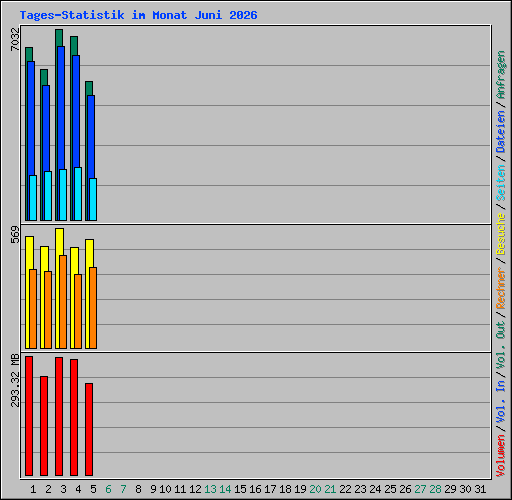The height and width of the screenshot is (500, 512).
Task: Select day 6 weekend label on axis
Action: point(108,489)
